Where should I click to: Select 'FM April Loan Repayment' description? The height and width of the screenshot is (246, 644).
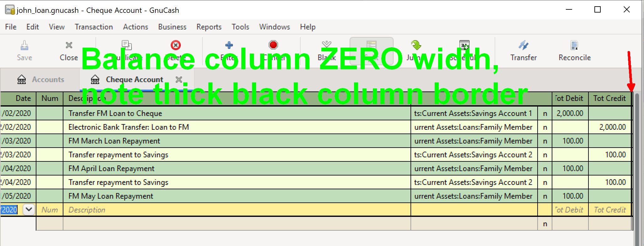pos(111,169)
